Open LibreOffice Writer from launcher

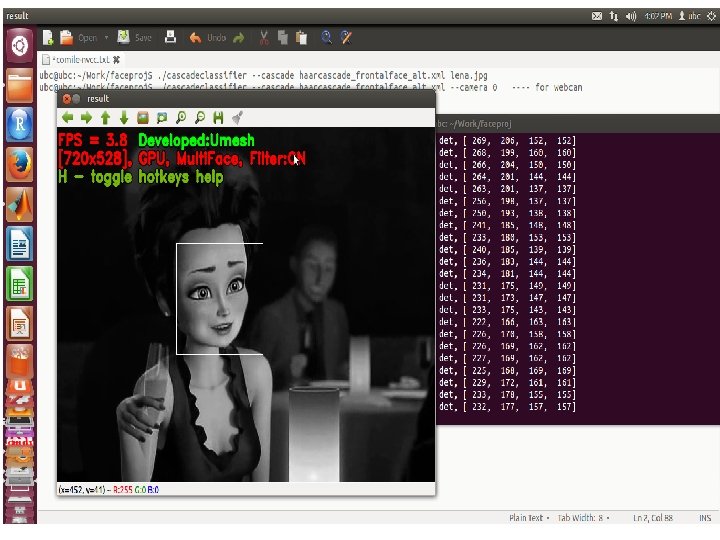pyautogui.click(x=20, y=243)
